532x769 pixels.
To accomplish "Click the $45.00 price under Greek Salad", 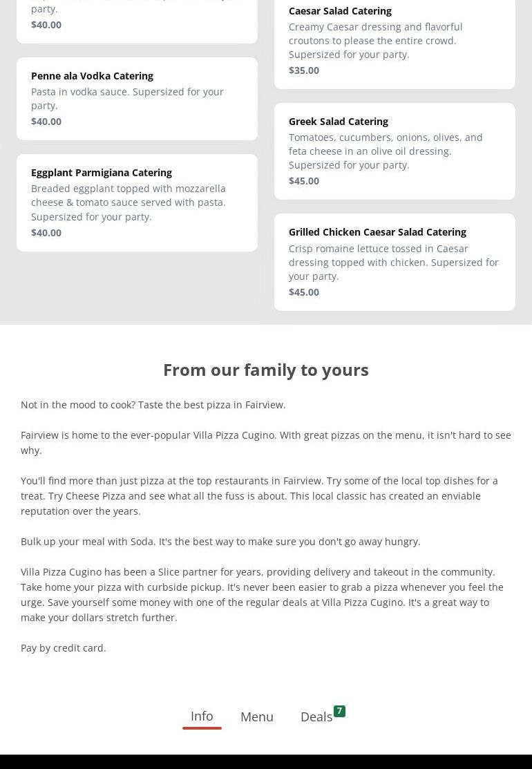I will tap(304, 181).
